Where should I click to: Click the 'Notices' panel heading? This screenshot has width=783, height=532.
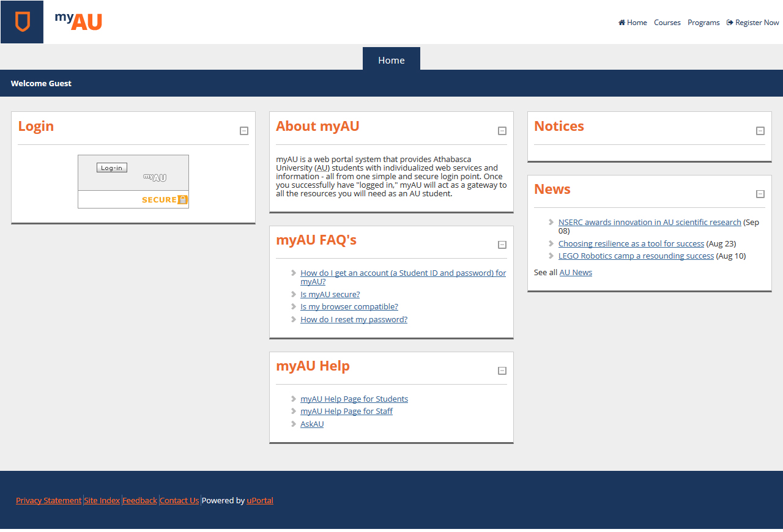click(x=559, y=126)
